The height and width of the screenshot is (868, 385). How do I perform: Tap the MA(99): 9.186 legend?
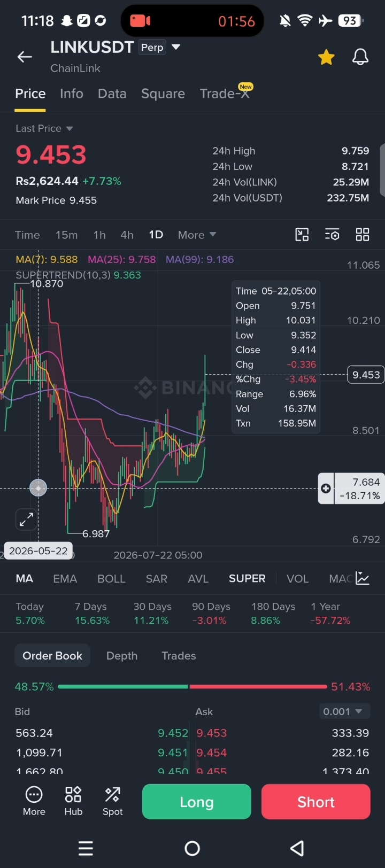pos(200,259)
